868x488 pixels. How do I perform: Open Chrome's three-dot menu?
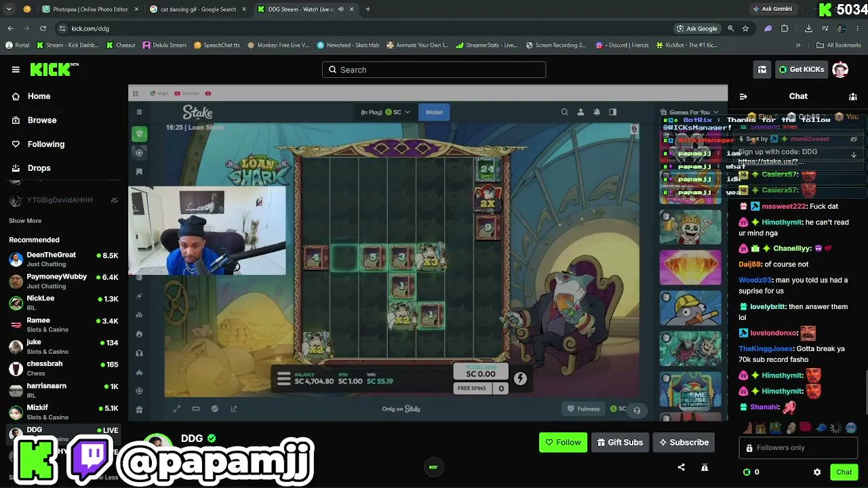(x=859, y=28)
